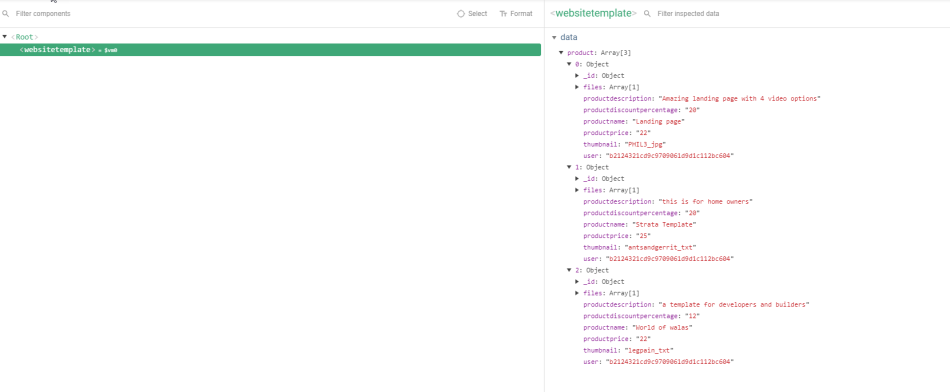Click productprice "25" value

(643, 236)
